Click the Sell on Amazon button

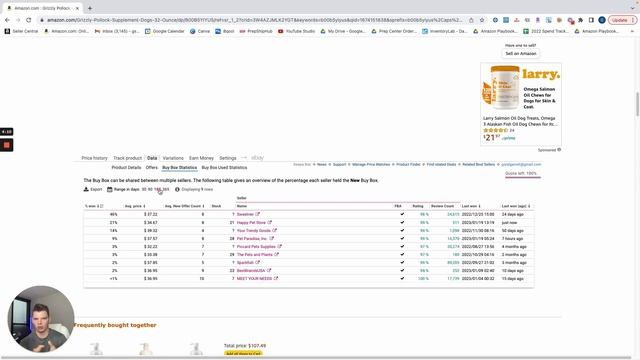(520, 53)
